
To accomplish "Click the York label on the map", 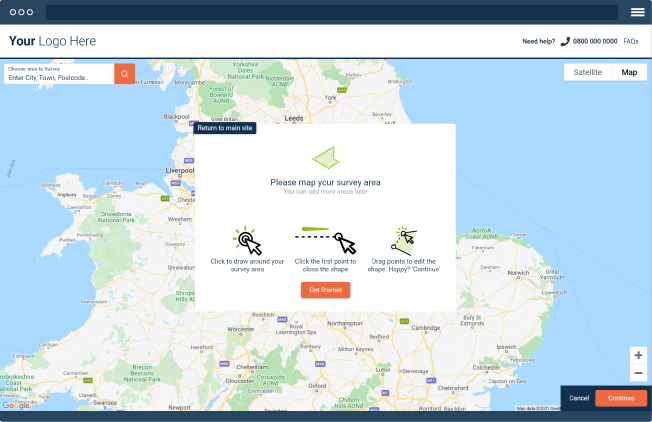I will 330,98.
